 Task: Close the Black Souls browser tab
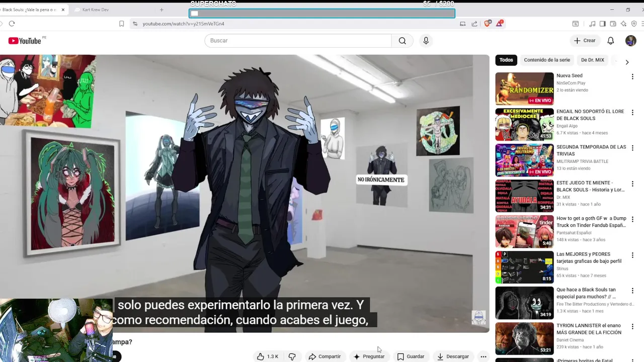63,10
